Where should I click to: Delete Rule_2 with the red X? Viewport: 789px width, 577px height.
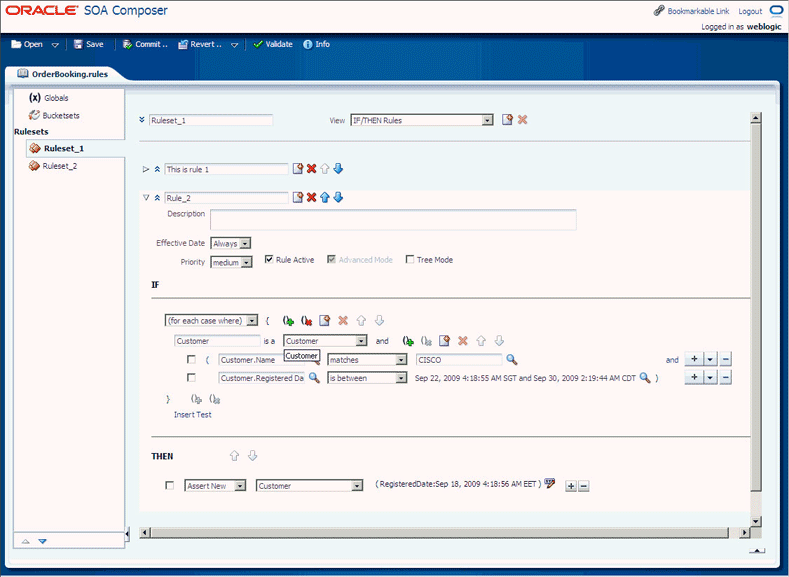(311, 197)
